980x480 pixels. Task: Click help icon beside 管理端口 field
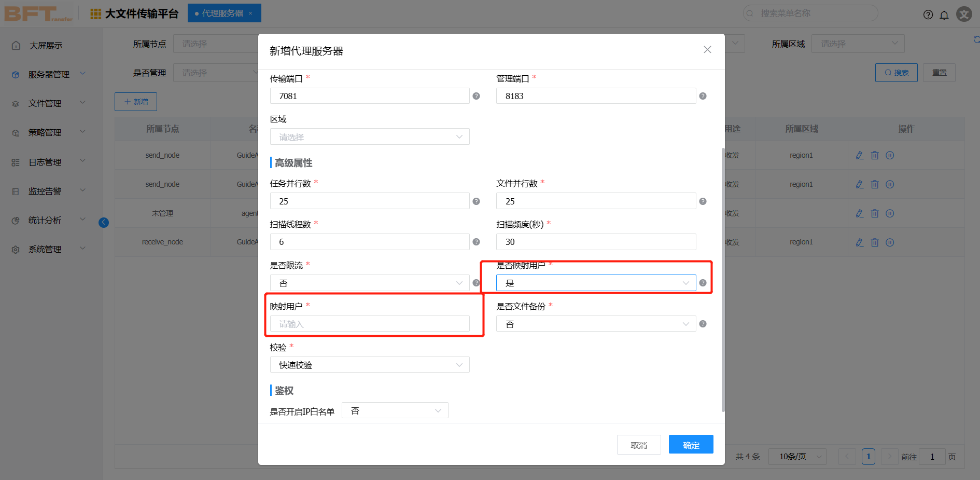pyautogui.click(x=703, y=96)
